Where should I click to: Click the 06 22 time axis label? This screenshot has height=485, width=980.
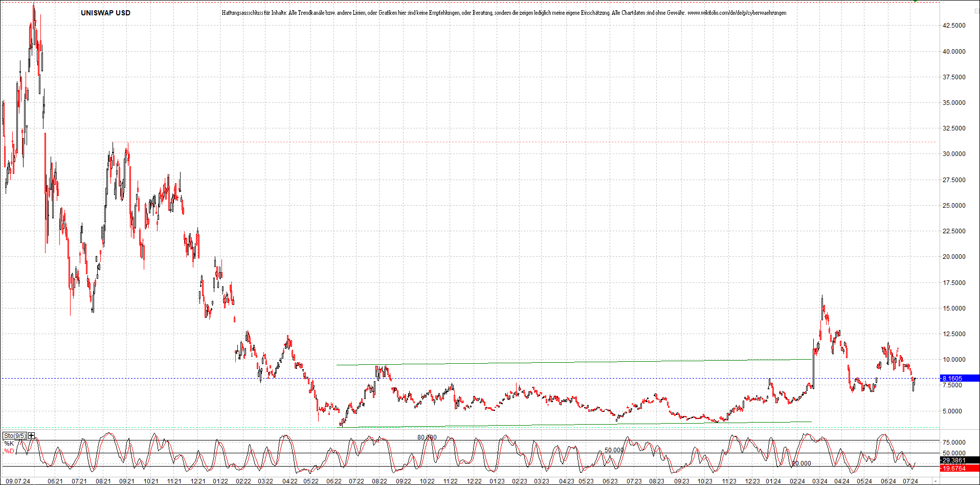click(x=334, y=481)
